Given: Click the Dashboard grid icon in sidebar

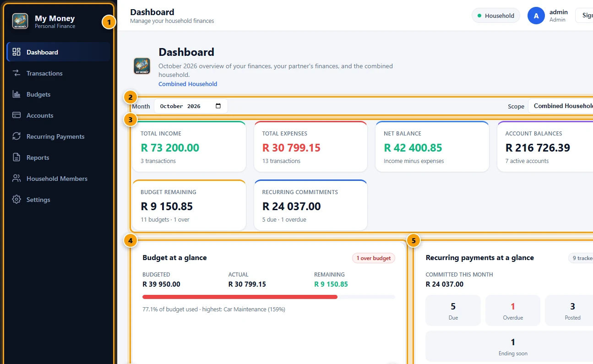Looking at the screenshot, I should (16, 52).
